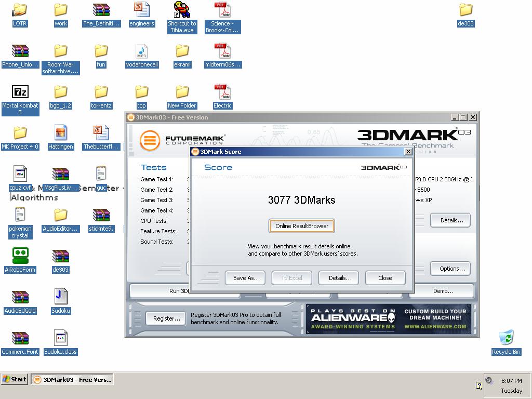
Task: Click Futuremark Corporation logo
Action: tap(182, 139)
